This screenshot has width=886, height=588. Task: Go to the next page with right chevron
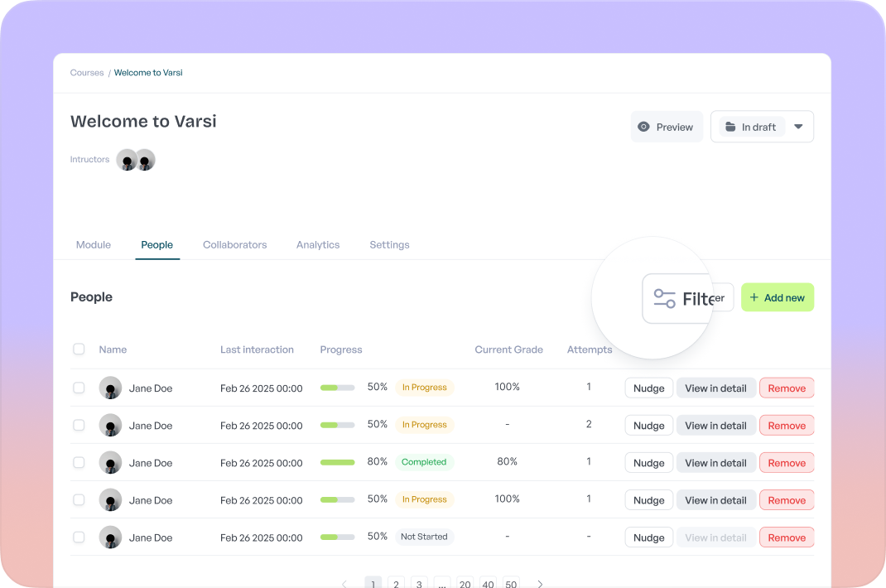pyautogui.click(x=540, y=584)
